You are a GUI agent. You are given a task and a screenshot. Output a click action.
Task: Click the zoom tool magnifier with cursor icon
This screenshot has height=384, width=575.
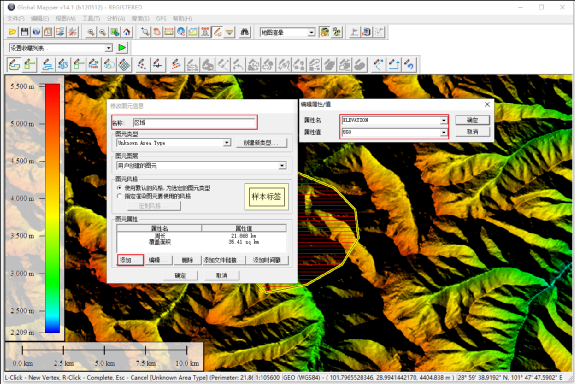tap(145, 32)
